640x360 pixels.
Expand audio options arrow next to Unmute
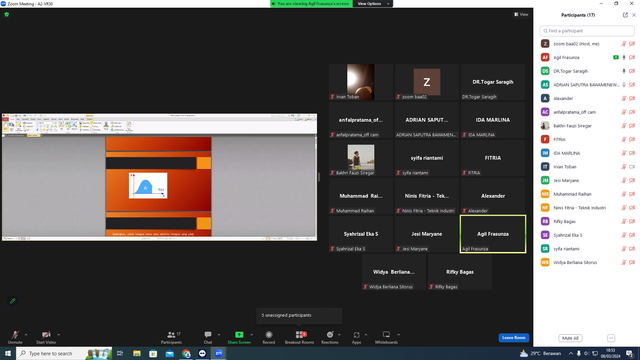click(x=26, y=335)
